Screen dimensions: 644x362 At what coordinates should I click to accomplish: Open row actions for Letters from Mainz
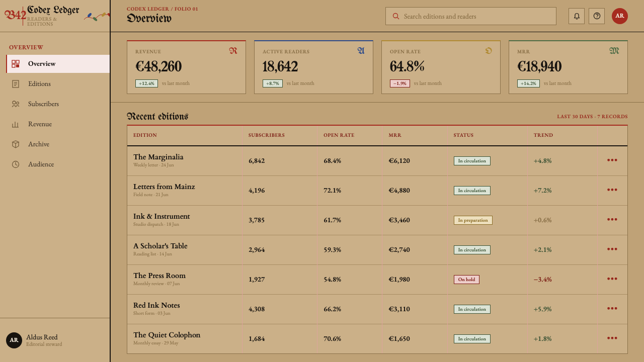pos(612,190)
